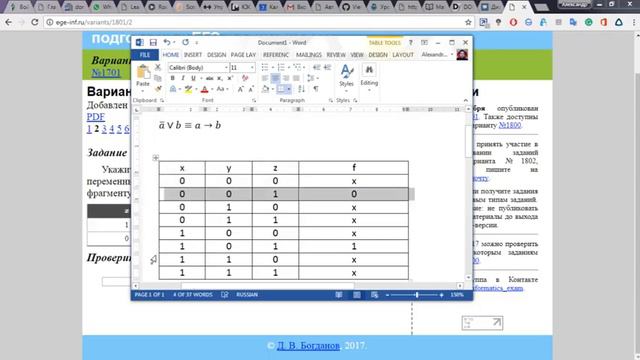This screenshot has width=640, height=360.
Task: Click the Chrome address bar URL
Action: pos(94,22)
